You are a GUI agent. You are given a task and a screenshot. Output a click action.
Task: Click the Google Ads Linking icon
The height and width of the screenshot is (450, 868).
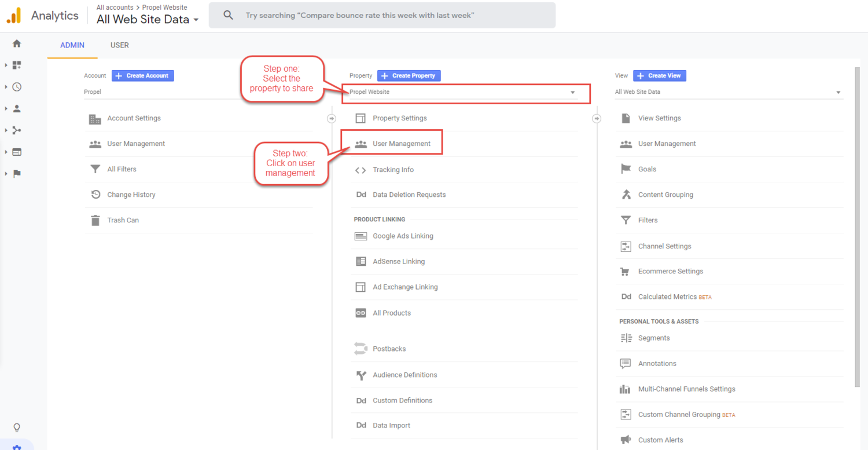[x=361, y=236]
